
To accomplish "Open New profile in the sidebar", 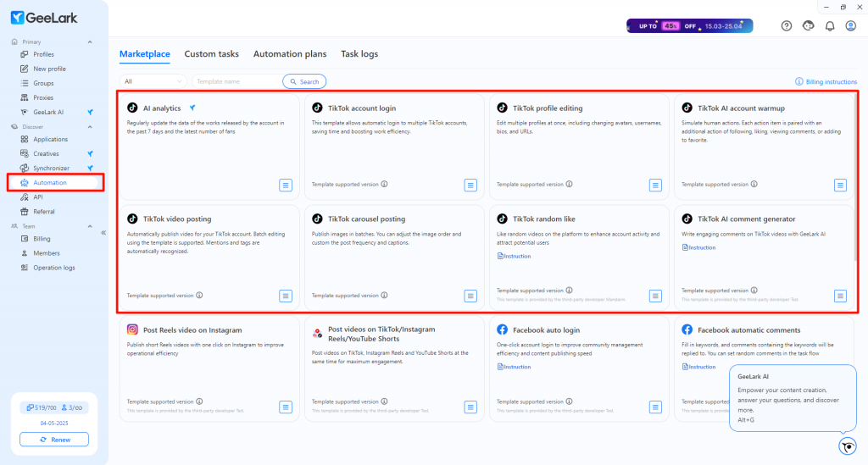I will pyautogui.click(x=49, y=69).
